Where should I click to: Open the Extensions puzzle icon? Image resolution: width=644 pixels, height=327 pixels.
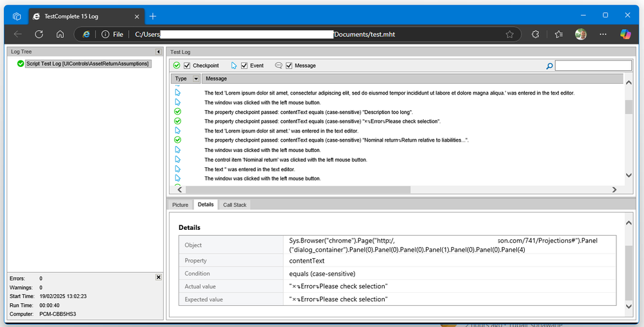[535, 34]
